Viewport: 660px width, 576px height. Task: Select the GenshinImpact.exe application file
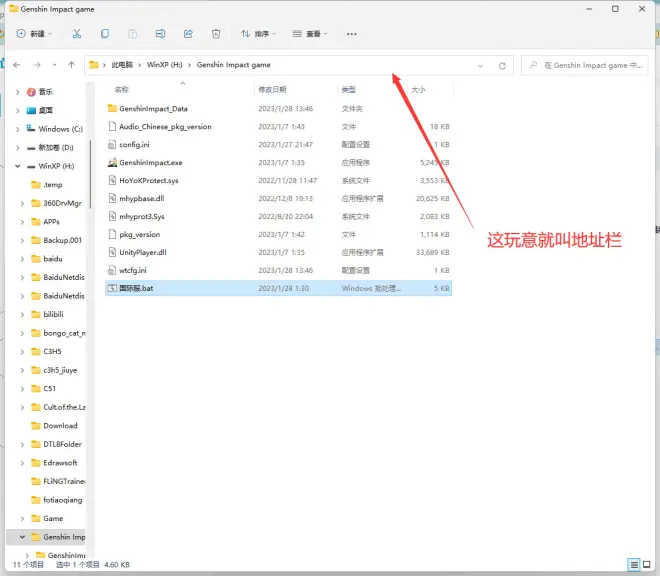[150, 162]
